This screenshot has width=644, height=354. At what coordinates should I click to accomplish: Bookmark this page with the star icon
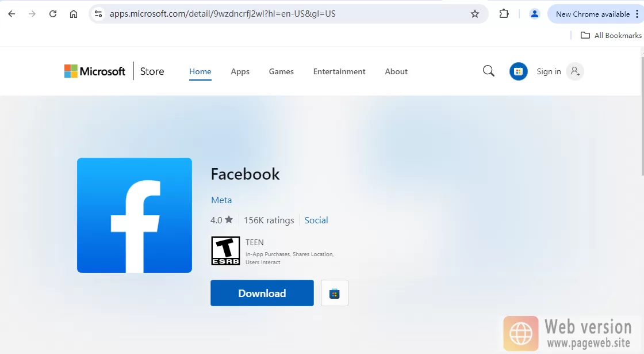point(475,14)
